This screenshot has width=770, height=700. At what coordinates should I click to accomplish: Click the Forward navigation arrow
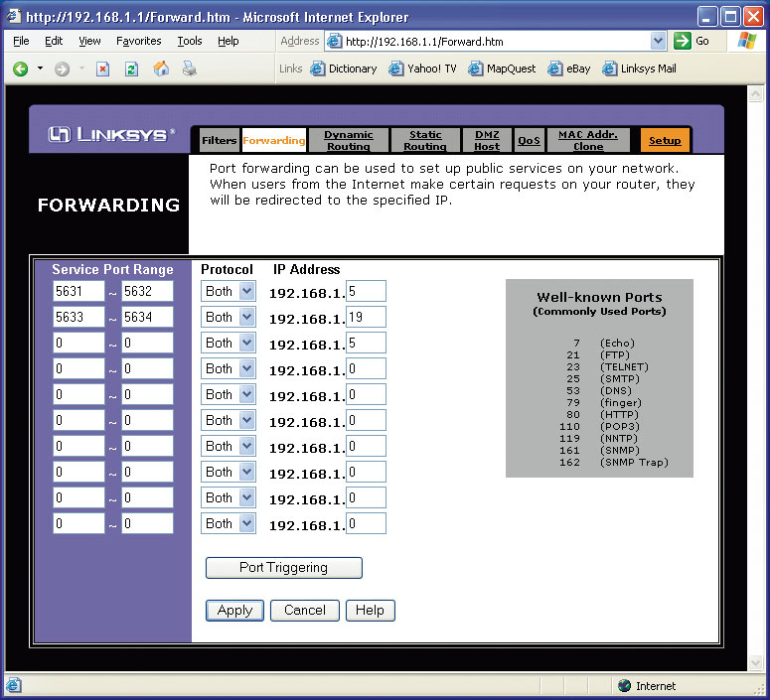tap(62, 70)
